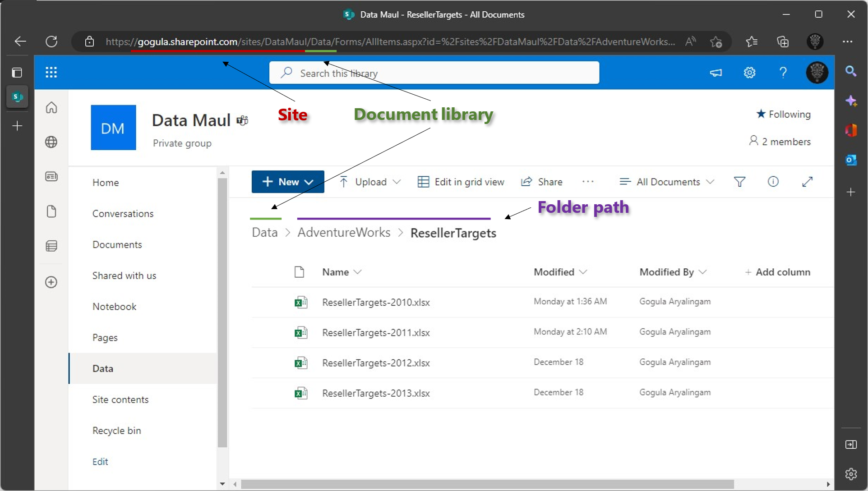Click the megaphone notifications icon
The height and width of the screenshot is (491, 868).
tap(716, 73)
